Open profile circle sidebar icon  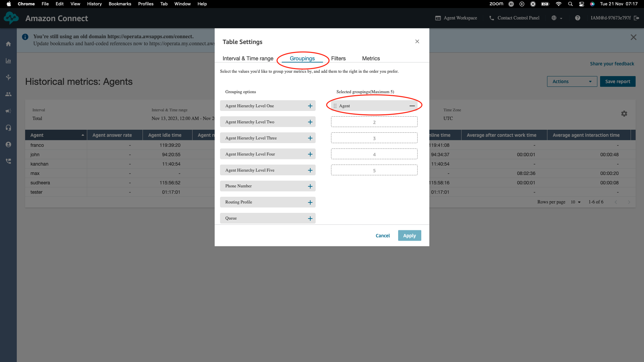tap(8, 144)
